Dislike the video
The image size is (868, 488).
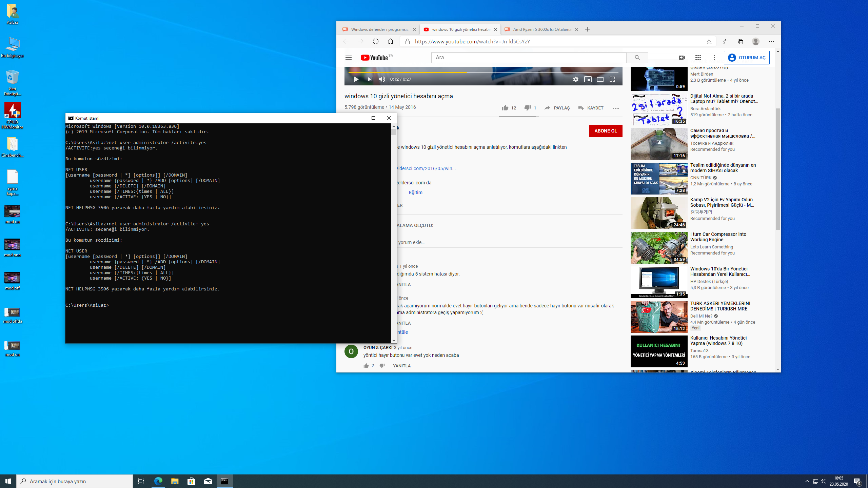click(530, 108)
